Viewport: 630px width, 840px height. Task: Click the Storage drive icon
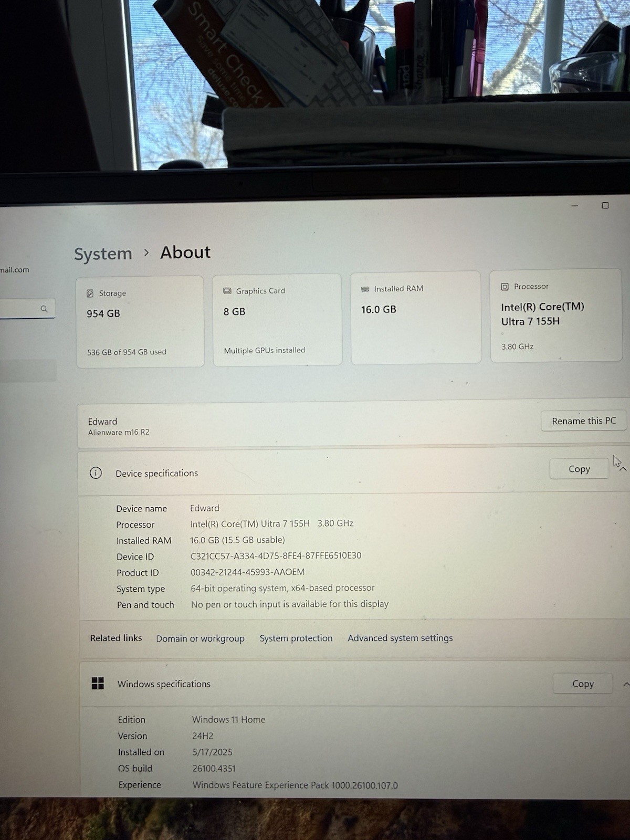click(x=90, y=293)
